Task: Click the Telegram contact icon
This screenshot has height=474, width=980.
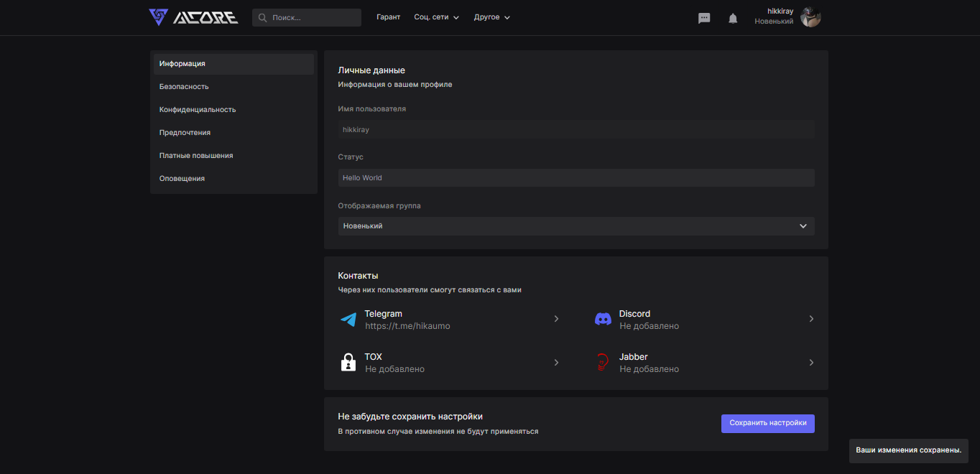Action: click(x=348, y=320)
